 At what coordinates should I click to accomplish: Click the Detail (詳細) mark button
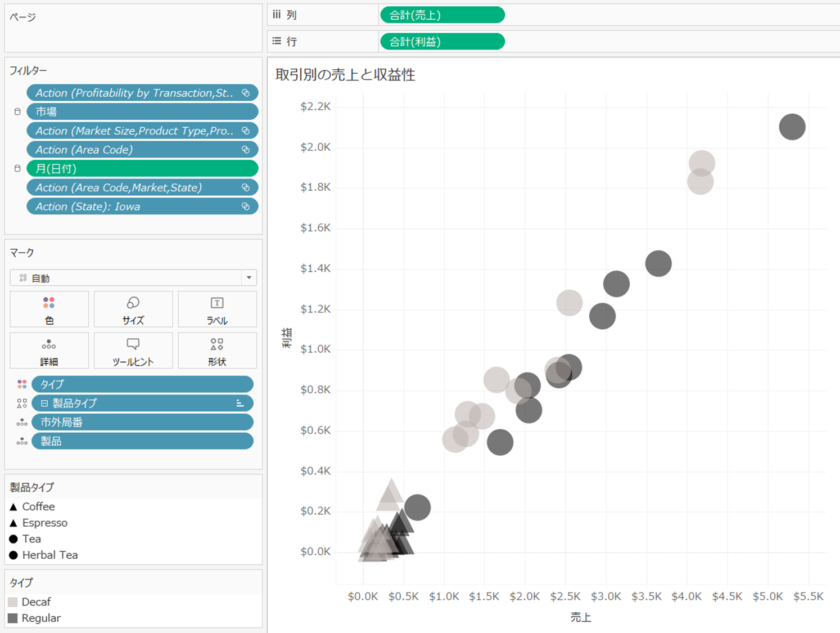click(x=48, y=350)
